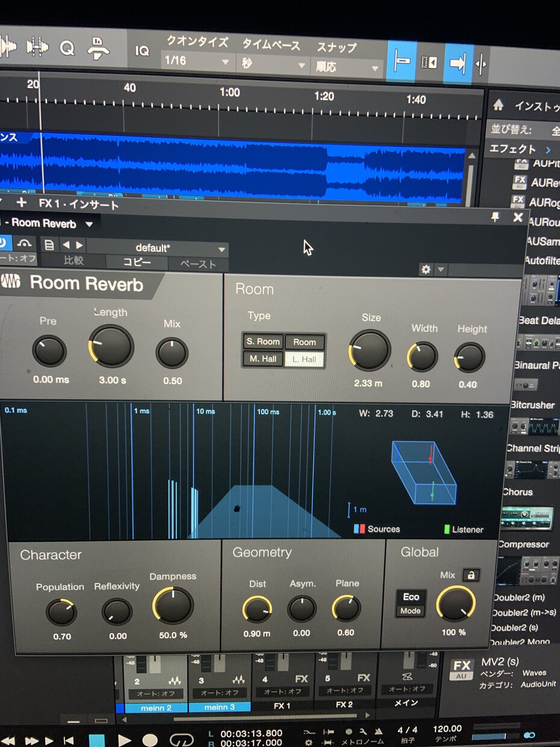Click the instrument icon on channel 2
Image resolution: width=560 pixels, height=747 pixels.
175,680
